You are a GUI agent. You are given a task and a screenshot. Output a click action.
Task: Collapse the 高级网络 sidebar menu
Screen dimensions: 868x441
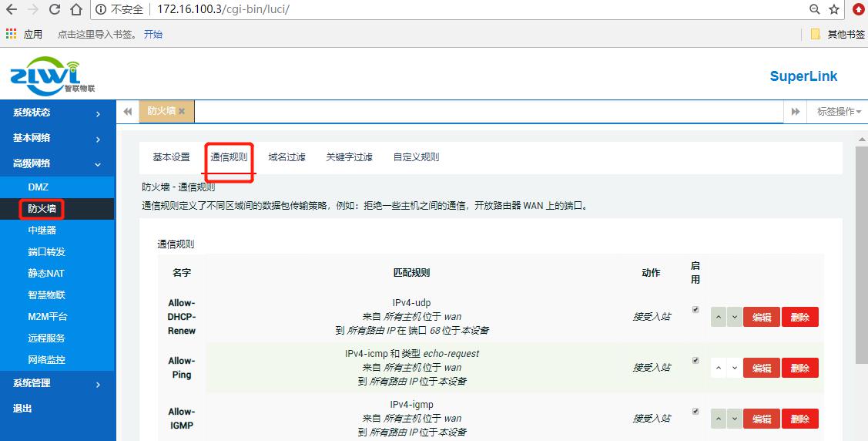coord(58,164)
